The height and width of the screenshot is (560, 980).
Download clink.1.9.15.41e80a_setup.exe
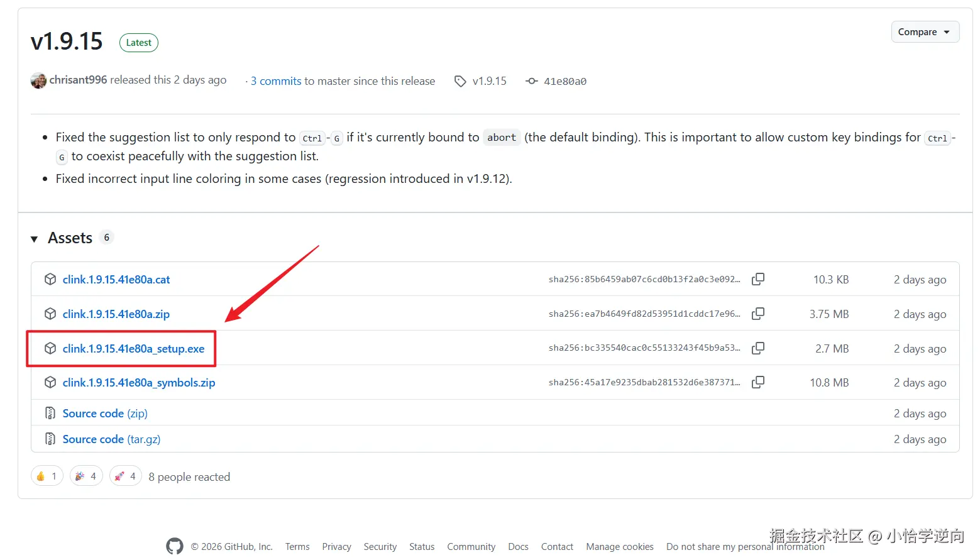(133, 349)
